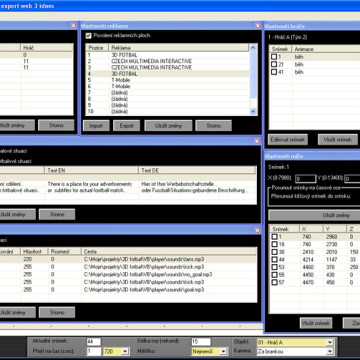Check snímek 1 in Vlastnosti hráče list
The width and height of the screenshot is (360, 360).
point(274,57)
